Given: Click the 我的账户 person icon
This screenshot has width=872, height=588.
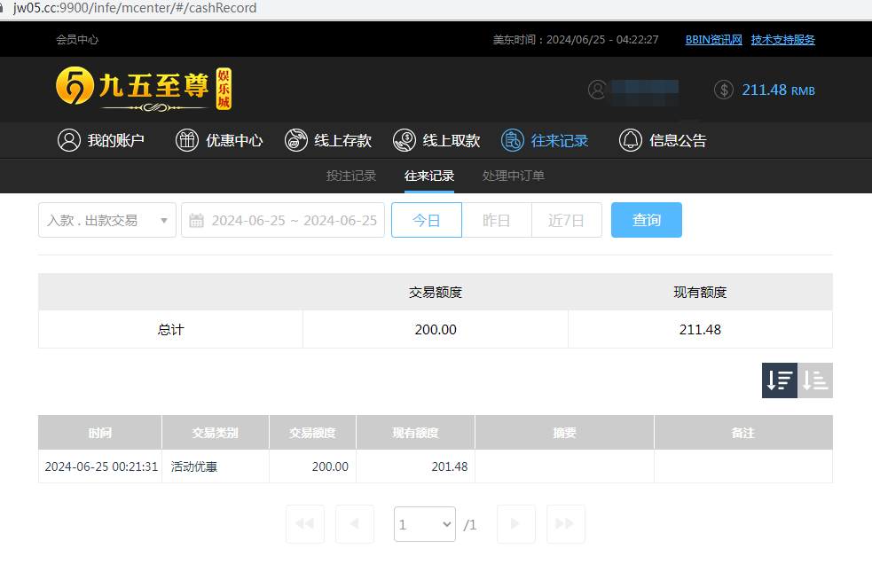Looking at the screenshot, I should pos(68,140).
